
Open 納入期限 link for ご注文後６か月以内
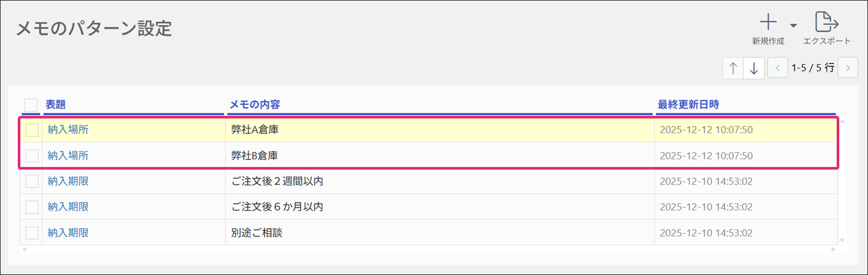[x=68, y=207]
